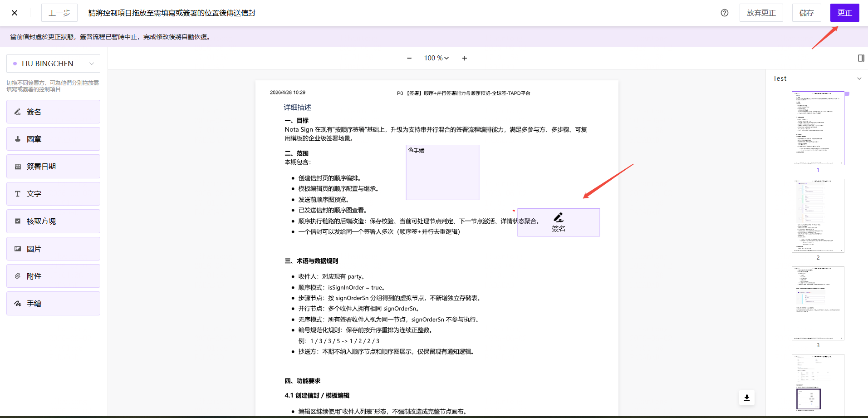Select the 簽署日期 date control
The width and height of the screenshot is (868, 418).
pos(53,167)
